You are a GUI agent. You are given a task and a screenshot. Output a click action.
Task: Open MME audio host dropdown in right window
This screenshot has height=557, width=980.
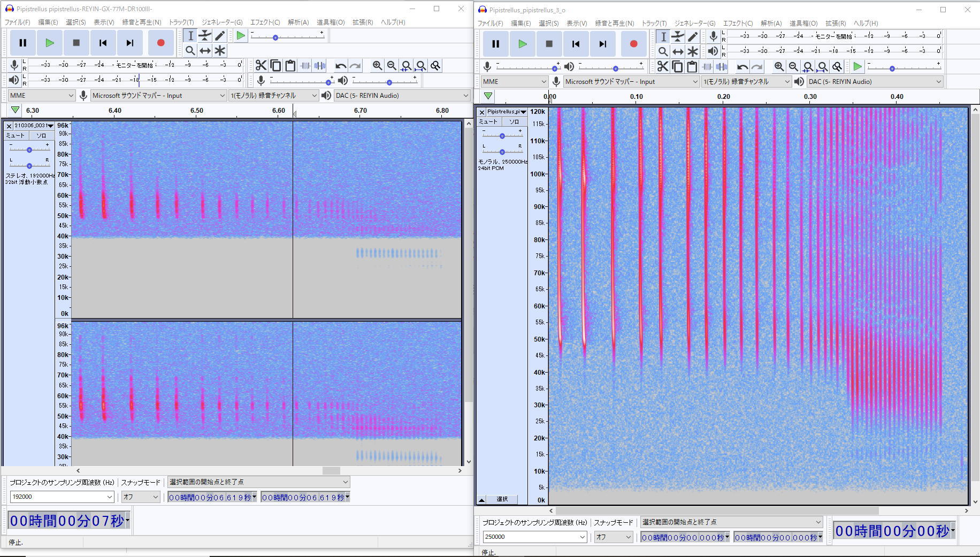pyautogui.click(x=514, y=81)
